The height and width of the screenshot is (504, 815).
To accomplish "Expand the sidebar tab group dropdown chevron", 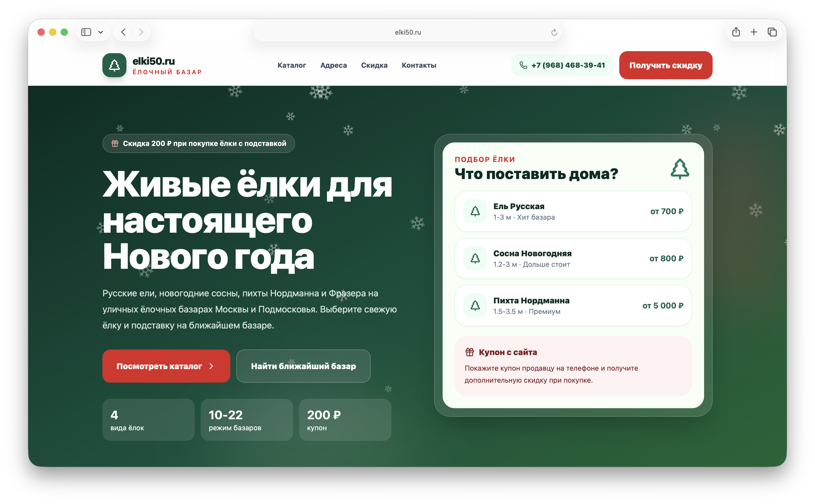I will [101, 32].
